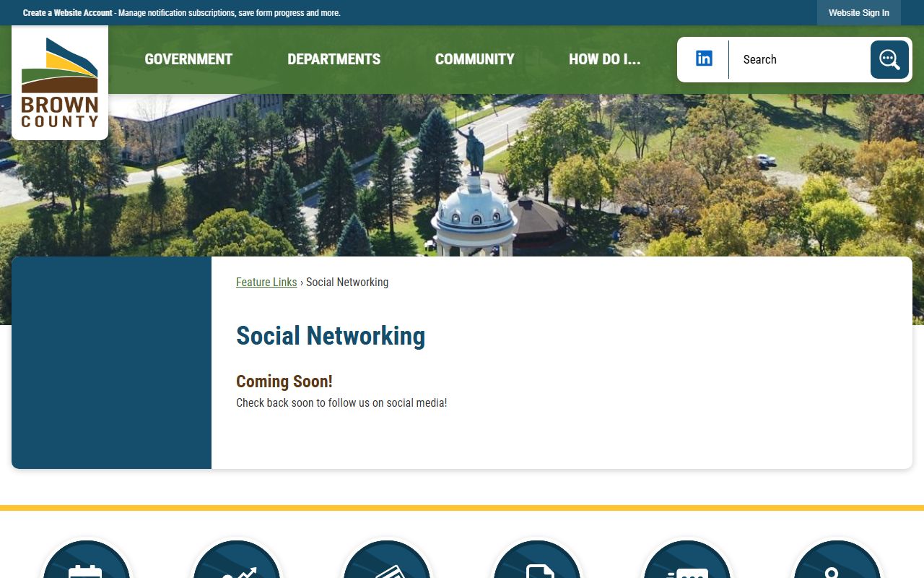Open the calendar quick link icon

click(x=87, y=559)
